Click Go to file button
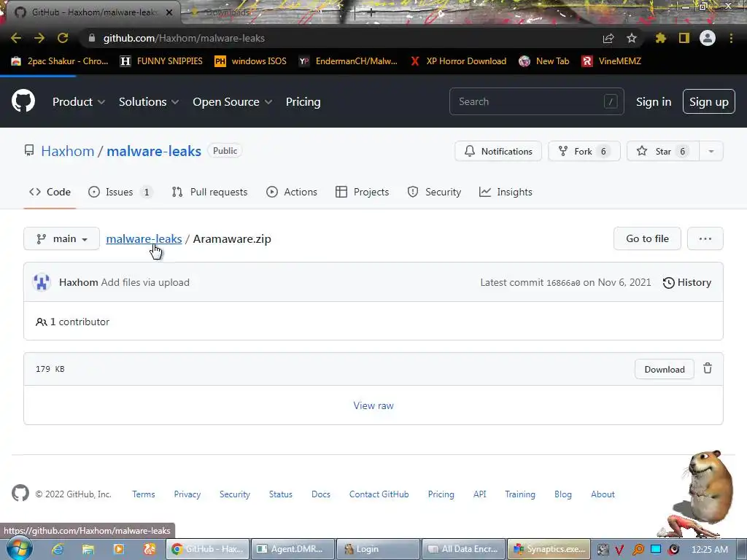Screen dimensions: 747x560 [x=647, y=238]
